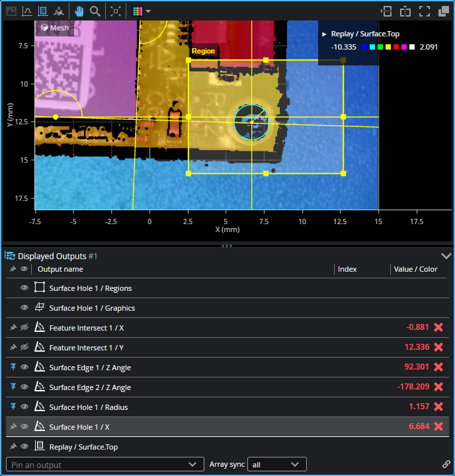Remove Surface Hole 1 / X output
This screenshot has width=455, height=476.
tap(438, 426)
